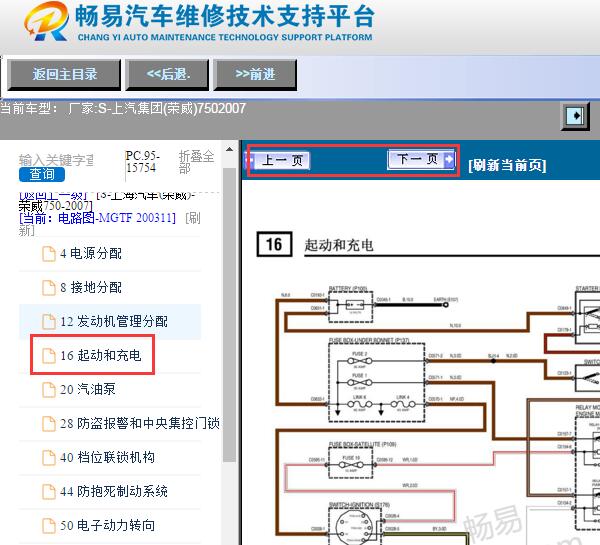Viewport: 600px width, 545px height.
Task: Click the 当前车型 vehicle info text
Action: click(123, 109)
